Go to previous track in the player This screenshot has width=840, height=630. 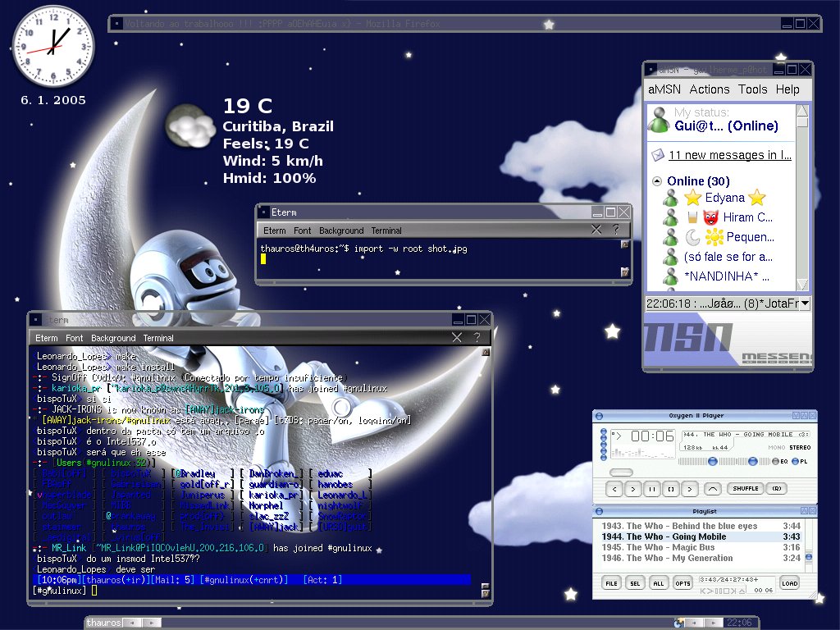[x=614, y=489]
